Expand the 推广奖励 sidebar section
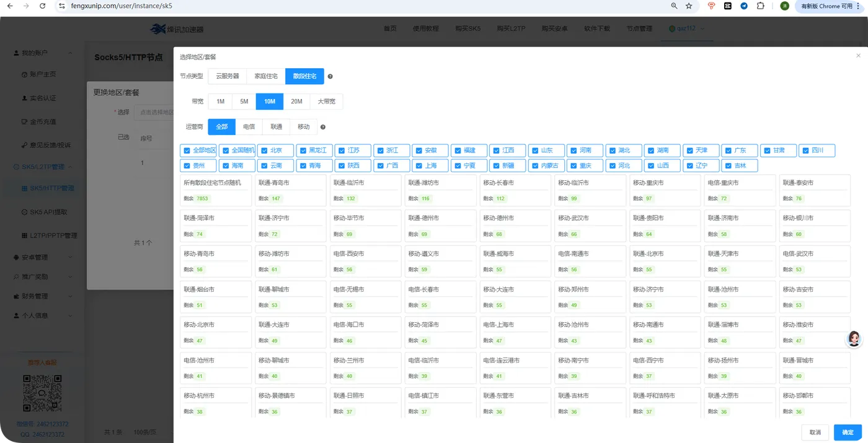868x443 pixels. click(x=43, y=276)
